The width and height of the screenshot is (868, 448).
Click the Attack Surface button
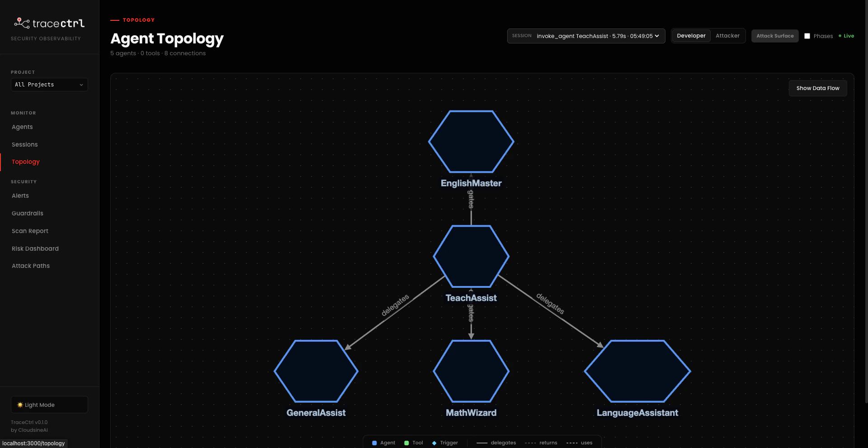click(775, 36)
